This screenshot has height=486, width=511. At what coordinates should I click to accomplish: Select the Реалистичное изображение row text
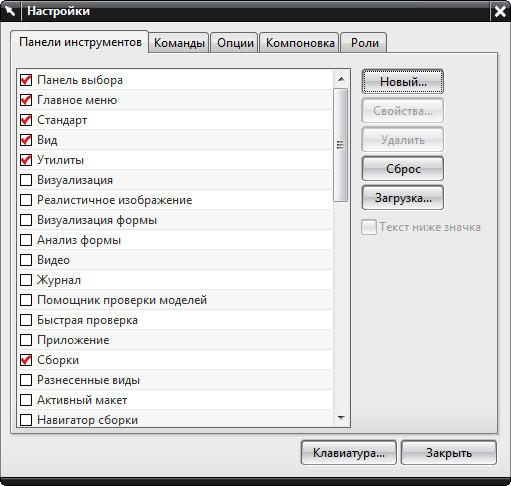(115, 200)
